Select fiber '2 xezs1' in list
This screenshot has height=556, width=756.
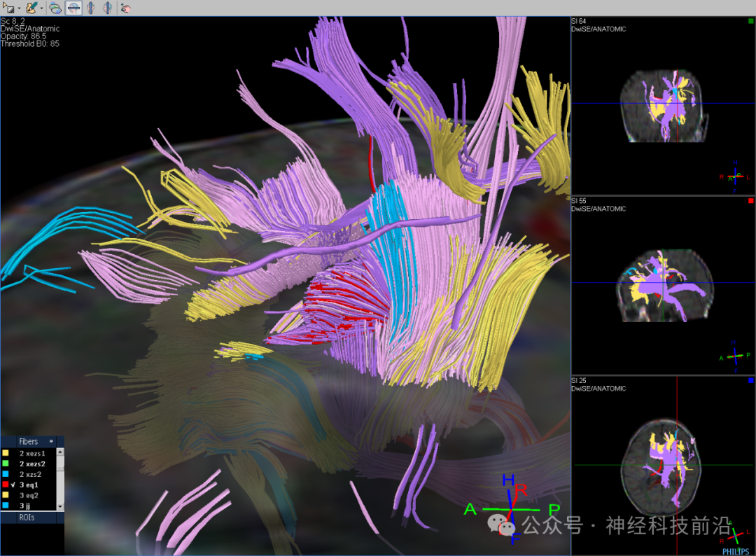coord(32,453)
